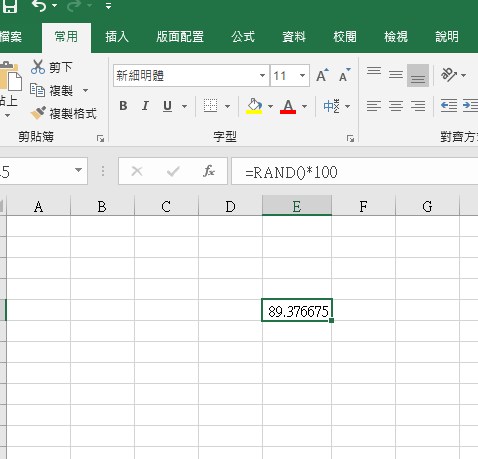The image size is (478, 459).
Task: Toggle underline formatting
Action: coord(168,106)
